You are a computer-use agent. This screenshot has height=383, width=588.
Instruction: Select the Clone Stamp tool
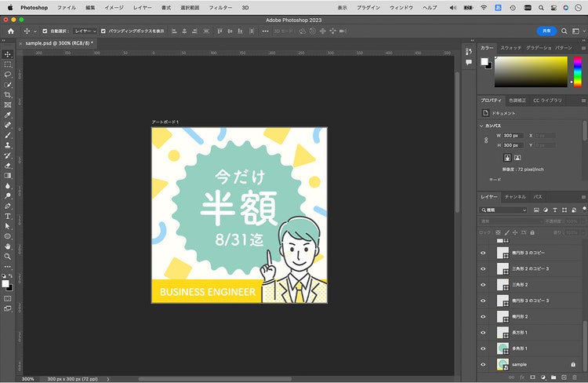8,146
